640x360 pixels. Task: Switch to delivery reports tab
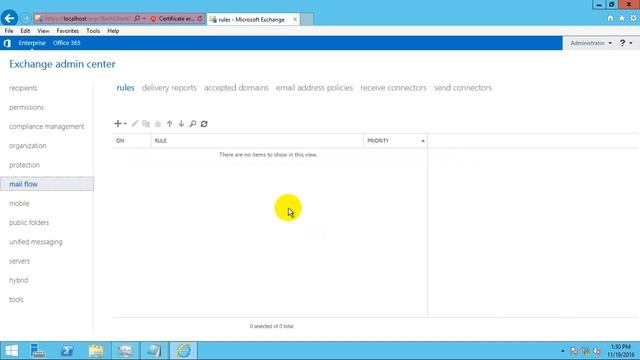tap(169, 88)
